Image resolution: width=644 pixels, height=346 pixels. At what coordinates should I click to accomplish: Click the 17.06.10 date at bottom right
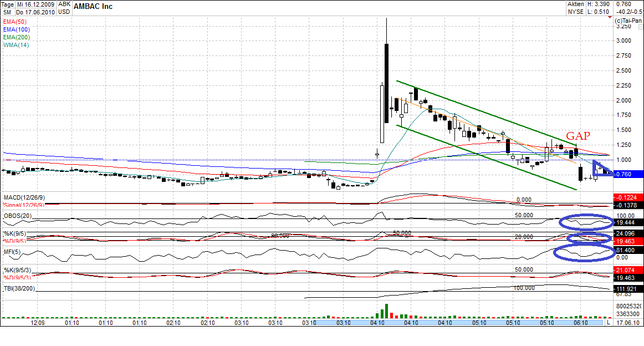(627, 323)
